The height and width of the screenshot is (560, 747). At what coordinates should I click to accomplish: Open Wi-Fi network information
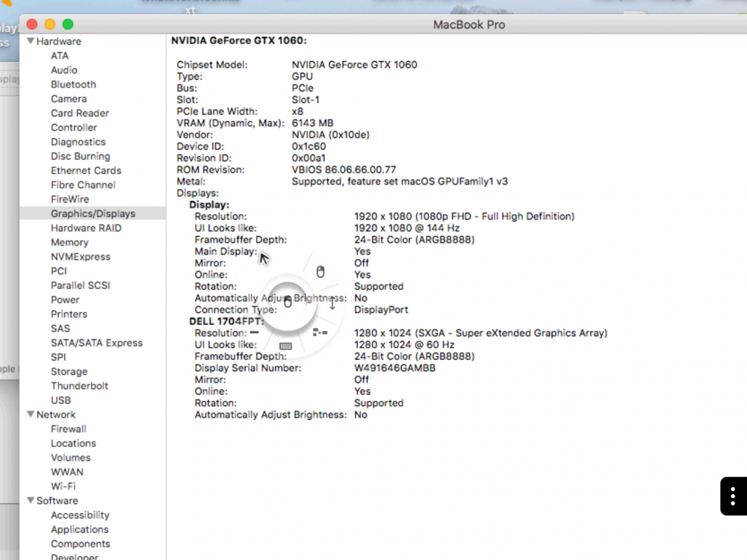[x=63, y=486]
